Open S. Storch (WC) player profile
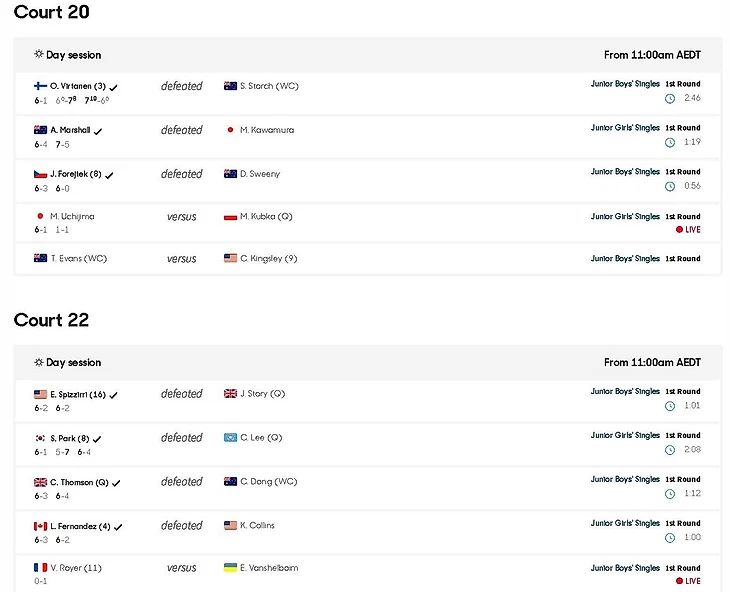 (x=269, y=86)
